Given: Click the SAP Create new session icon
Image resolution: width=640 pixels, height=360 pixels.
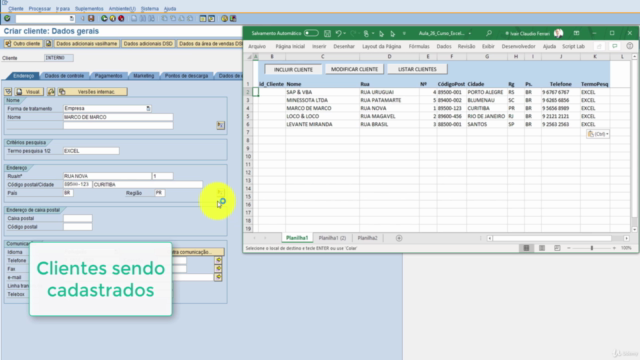Looking at the screenshot, I should (203, 18).
